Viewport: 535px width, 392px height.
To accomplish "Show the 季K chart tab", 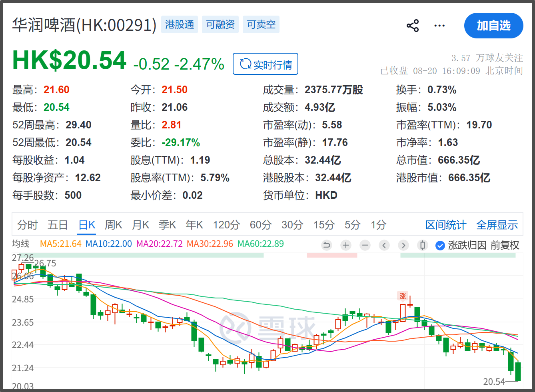I will point(167,225).
